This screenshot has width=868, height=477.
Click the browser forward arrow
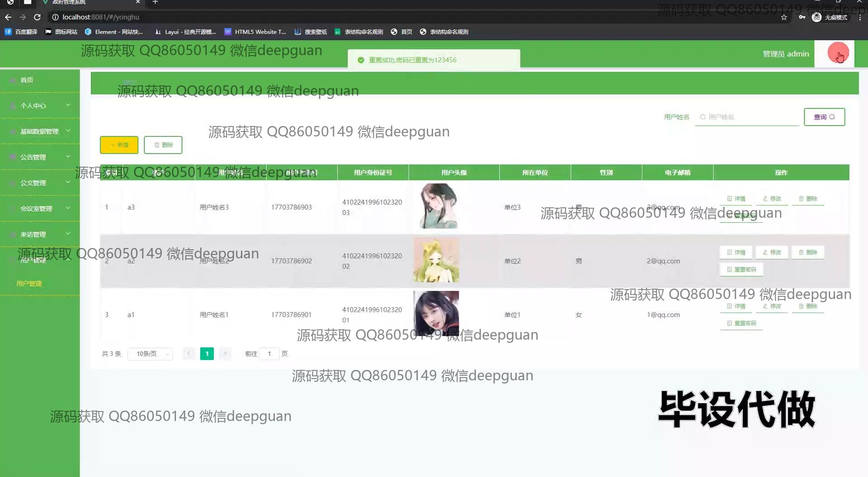(23, 17)
